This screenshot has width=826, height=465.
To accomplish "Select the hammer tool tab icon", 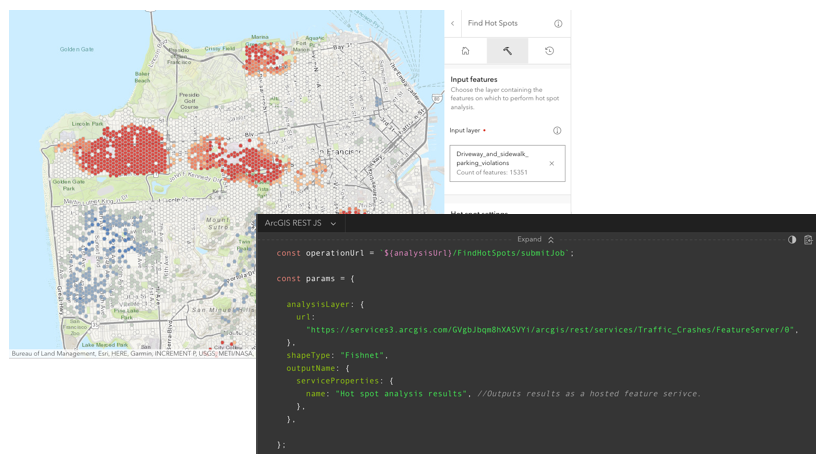I will [507, 51].
